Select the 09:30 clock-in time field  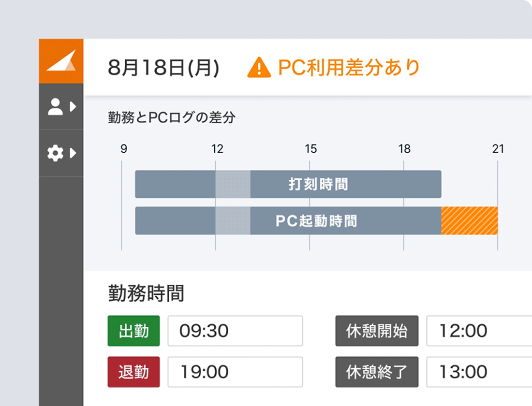(x=235, y=331)
